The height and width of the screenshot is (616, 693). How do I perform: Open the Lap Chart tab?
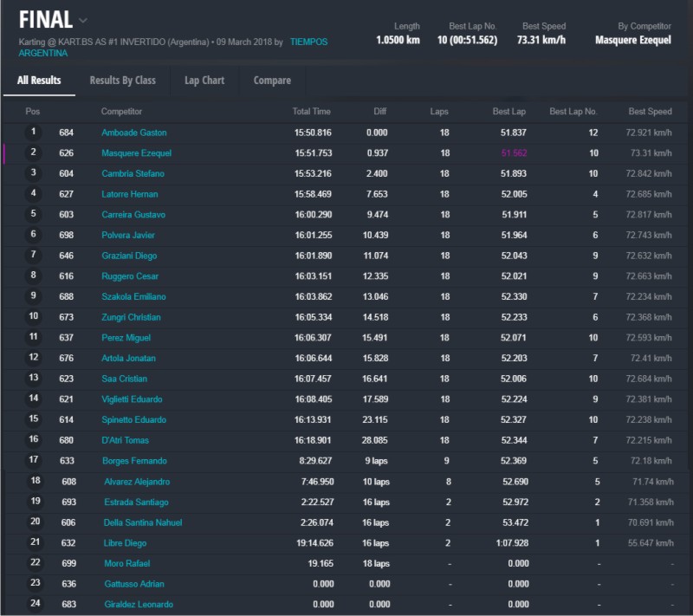click(204, 81)
